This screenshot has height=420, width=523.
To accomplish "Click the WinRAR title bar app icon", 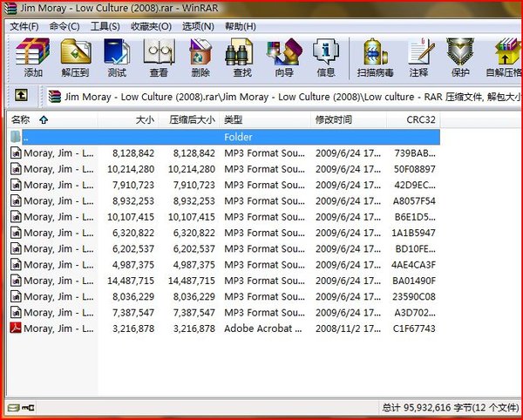I will coord(10,8).
